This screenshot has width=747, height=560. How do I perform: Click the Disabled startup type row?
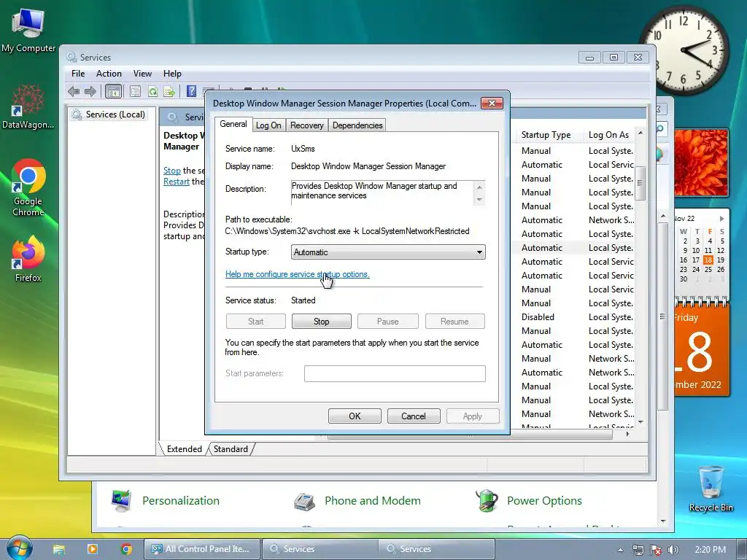point(538,317)
